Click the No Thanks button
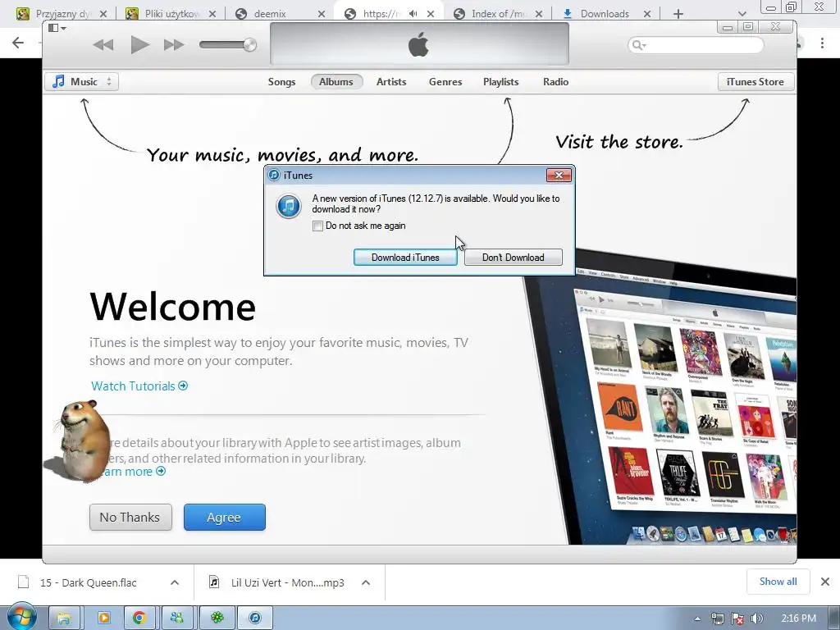840x630 pixels. point(130,518)
